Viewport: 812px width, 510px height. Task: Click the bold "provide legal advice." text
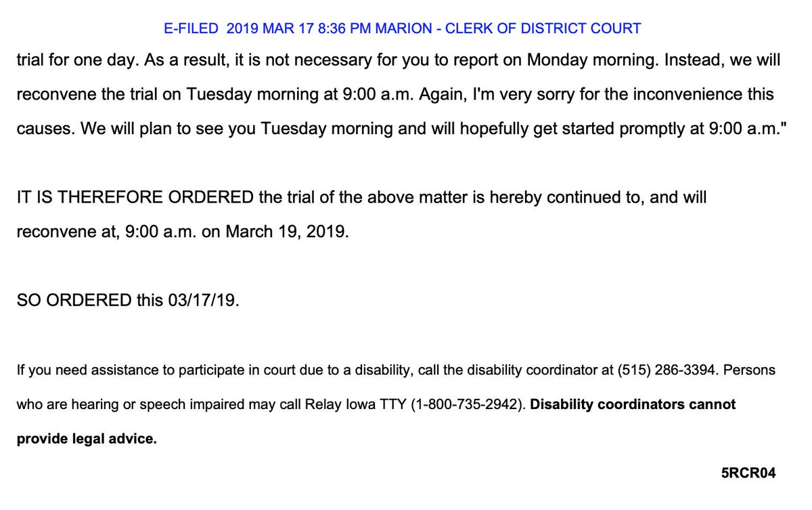click(86, 439)
